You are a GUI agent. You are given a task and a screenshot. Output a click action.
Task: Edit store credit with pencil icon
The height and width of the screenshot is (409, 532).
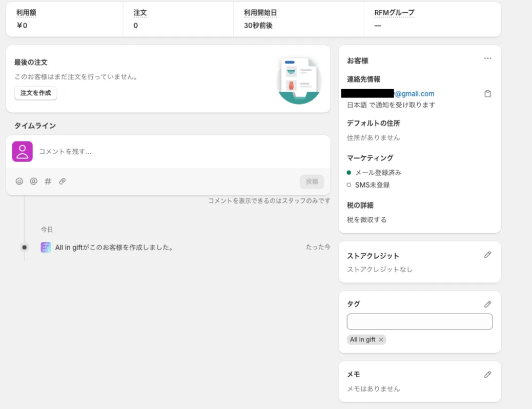[x=487, y=255]
